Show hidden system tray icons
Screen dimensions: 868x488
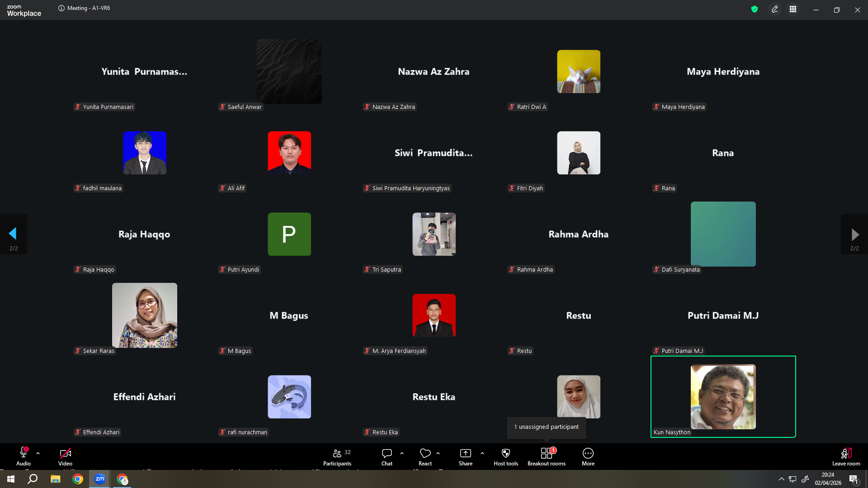[781, 479]
